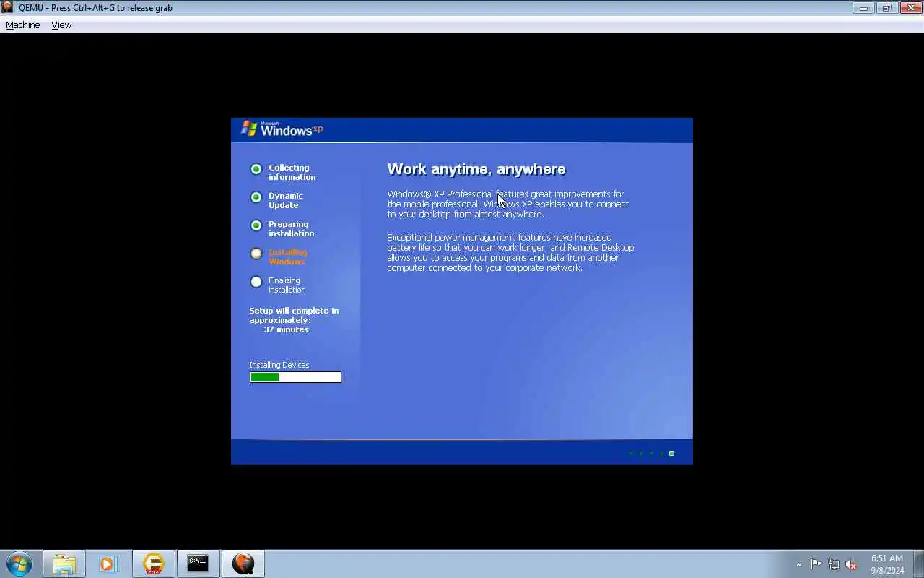The width and height of the screenshot is (924, 578).
Task: Minimize the QEMU window
Action: coord(863,8)
